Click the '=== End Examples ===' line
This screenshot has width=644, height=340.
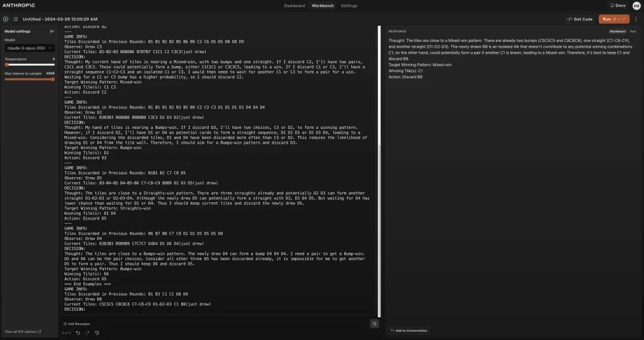tap(88, 284)
